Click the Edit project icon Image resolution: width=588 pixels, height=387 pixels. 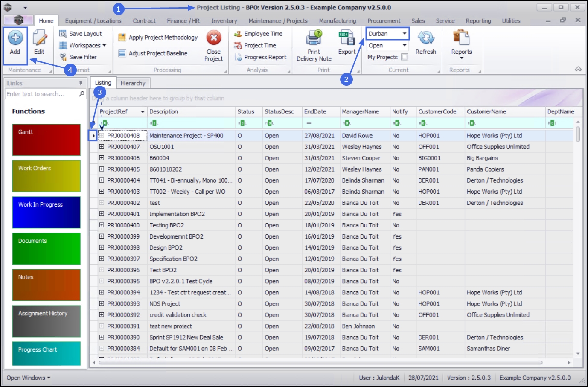(x=39, y=38)
